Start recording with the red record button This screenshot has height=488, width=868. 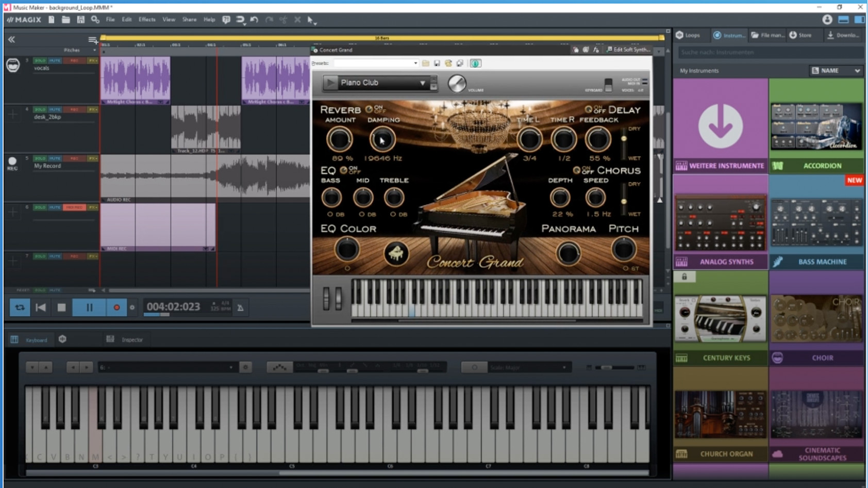pos(116,307)
